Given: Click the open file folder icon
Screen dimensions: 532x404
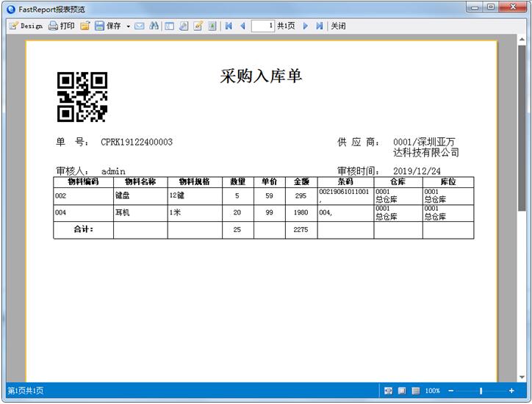Looking at the screenshot, I should point(85,26).
